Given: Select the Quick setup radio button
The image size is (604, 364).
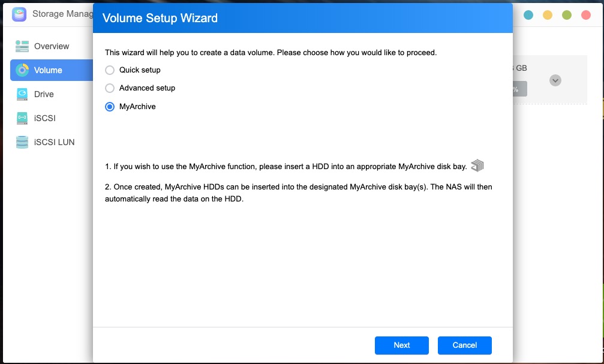Looking at the screenshot, I should tap(110, 70).
